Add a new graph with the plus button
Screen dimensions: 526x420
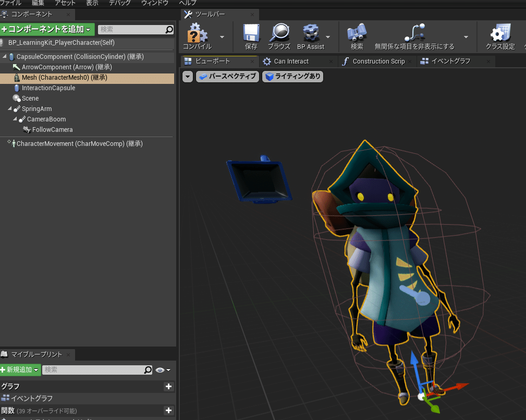point(169,387)
